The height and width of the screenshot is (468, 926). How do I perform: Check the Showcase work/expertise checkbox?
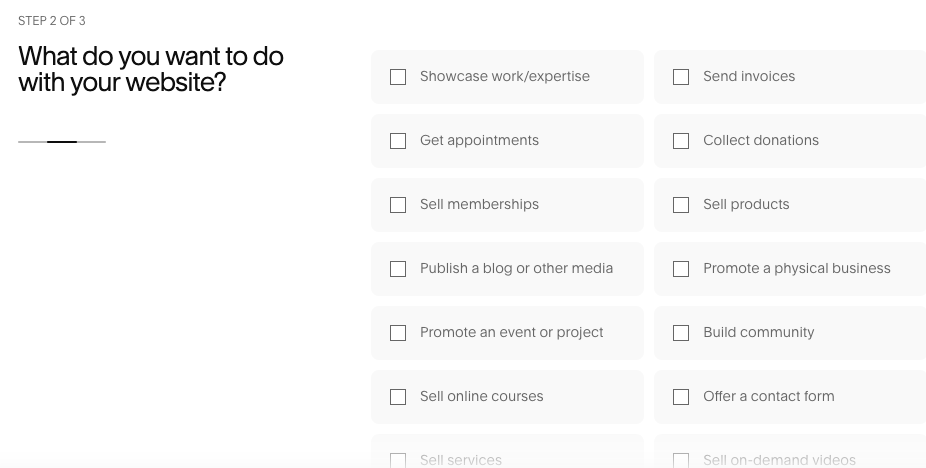398,77
